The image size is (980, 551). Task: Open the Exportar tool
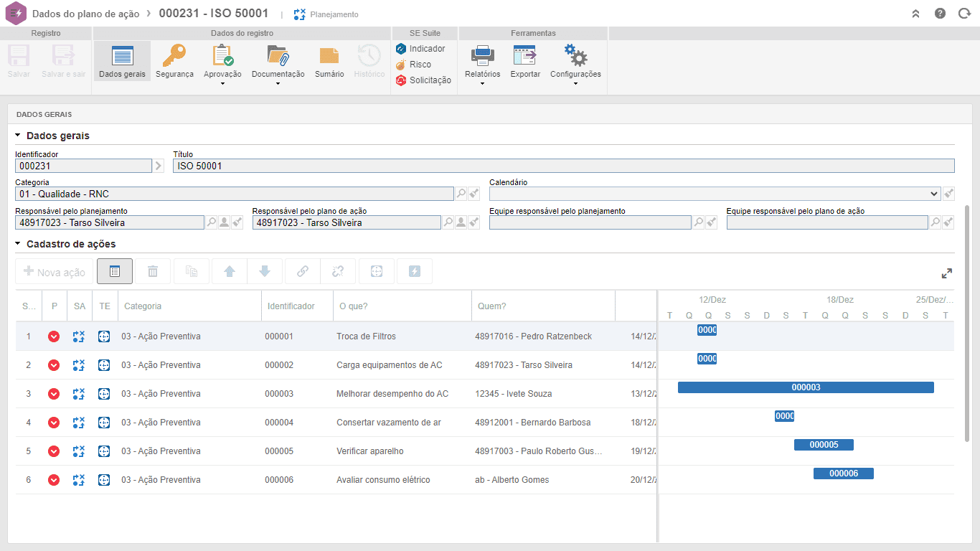click(525, 56)
